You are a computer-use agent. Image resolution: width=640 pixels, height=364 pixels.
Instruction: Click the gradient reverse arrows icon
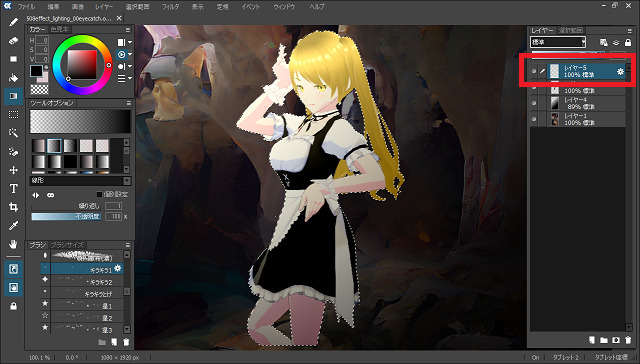[36, 195]
